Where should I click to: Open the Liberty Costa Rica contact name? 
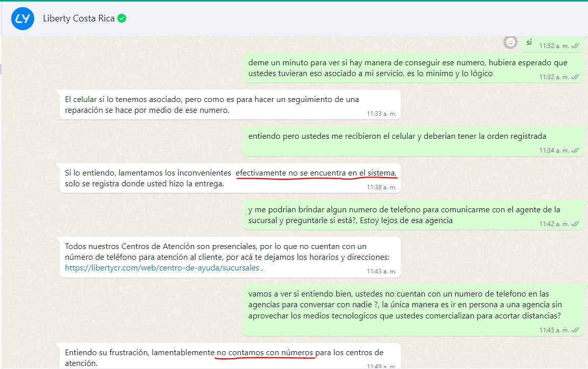click(x=79, y=18)
